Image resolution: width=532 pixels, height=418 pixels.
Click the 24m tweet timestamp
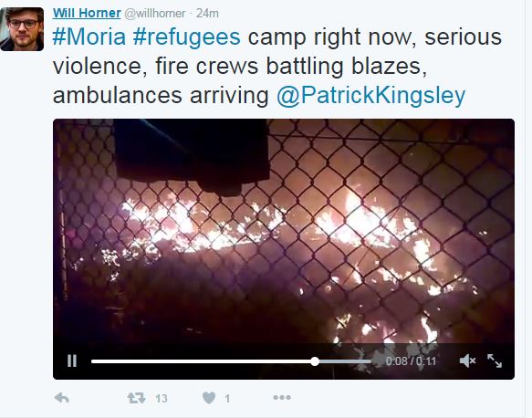(207, 14)
